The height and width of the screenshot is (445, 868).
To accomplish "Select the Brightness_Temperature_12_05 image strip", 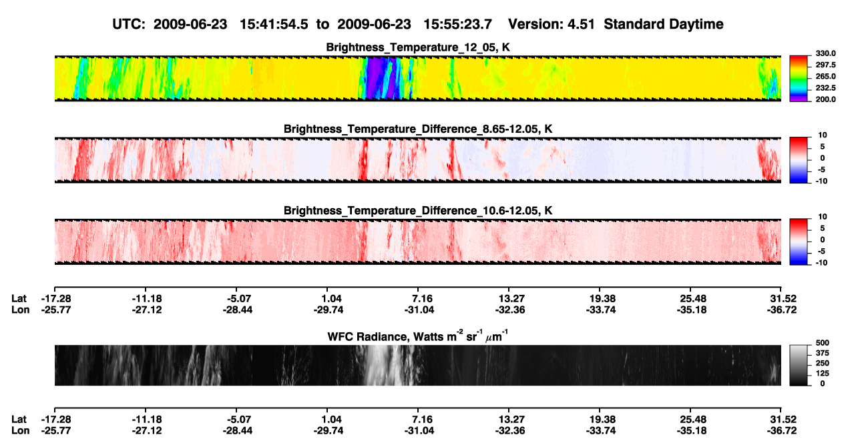I will coord(418,78).
